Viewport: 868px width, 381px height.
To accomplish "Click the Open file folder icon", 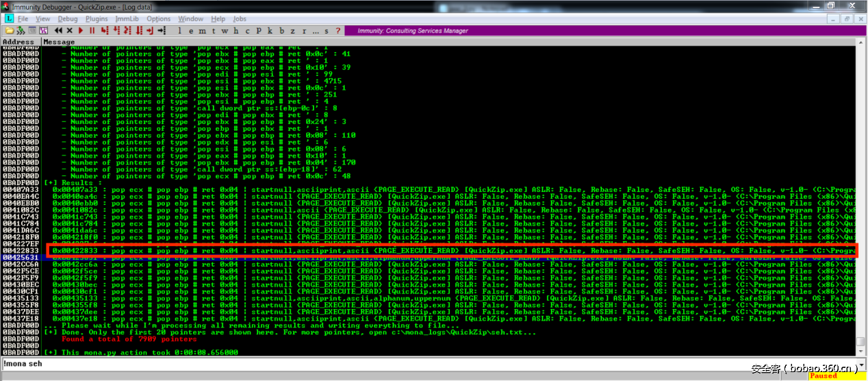I will [x=10, y=31].
